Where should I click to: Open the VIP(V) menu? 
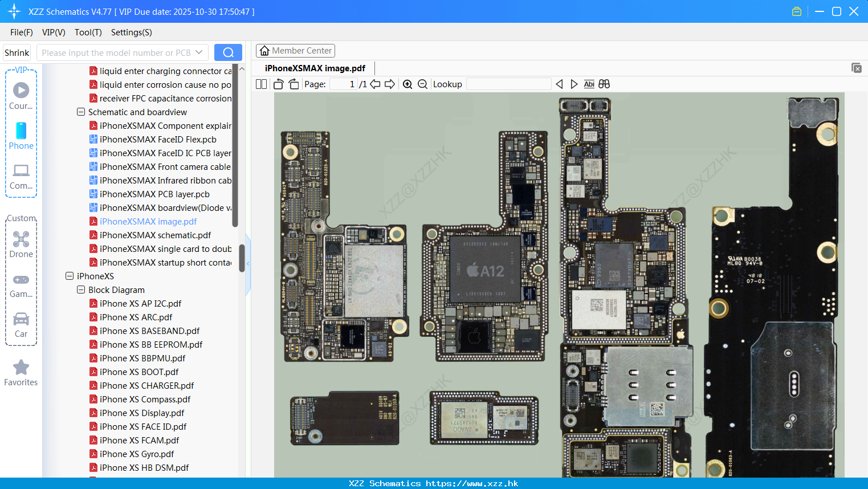pyautogui.click(x=54, y=32)
